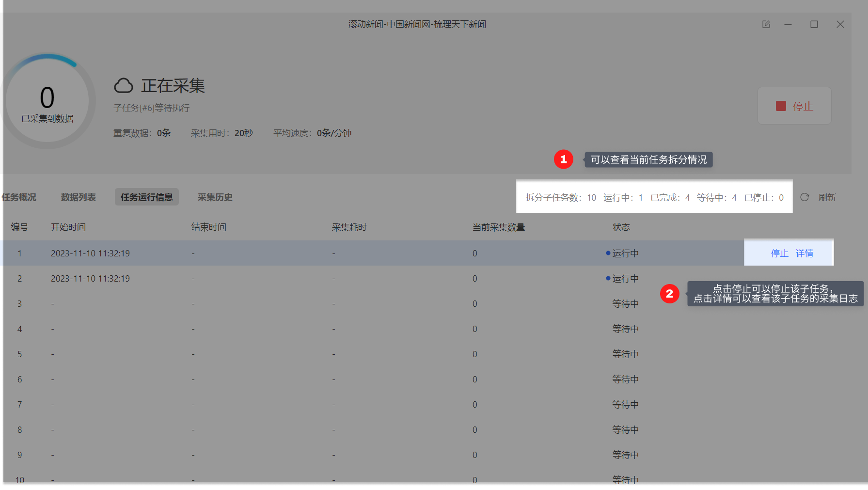The width and height of the screenshot is (868, 490).
Task: Click 停止 link for subtask 1
Action: click(x=780, y=253)
